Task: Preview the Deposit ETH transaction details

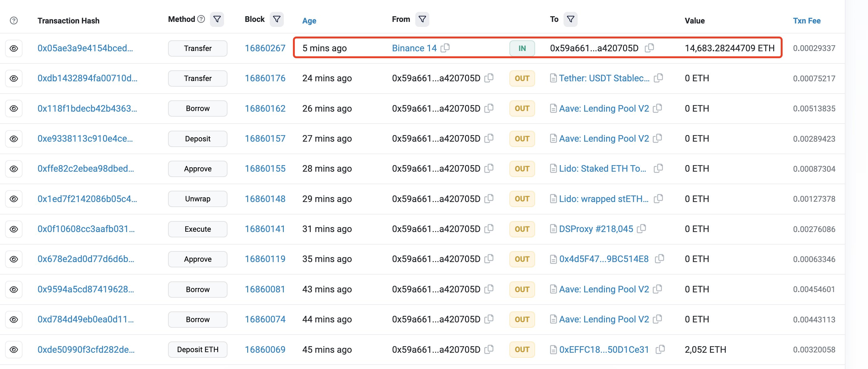Action: [x=13, y=350]
